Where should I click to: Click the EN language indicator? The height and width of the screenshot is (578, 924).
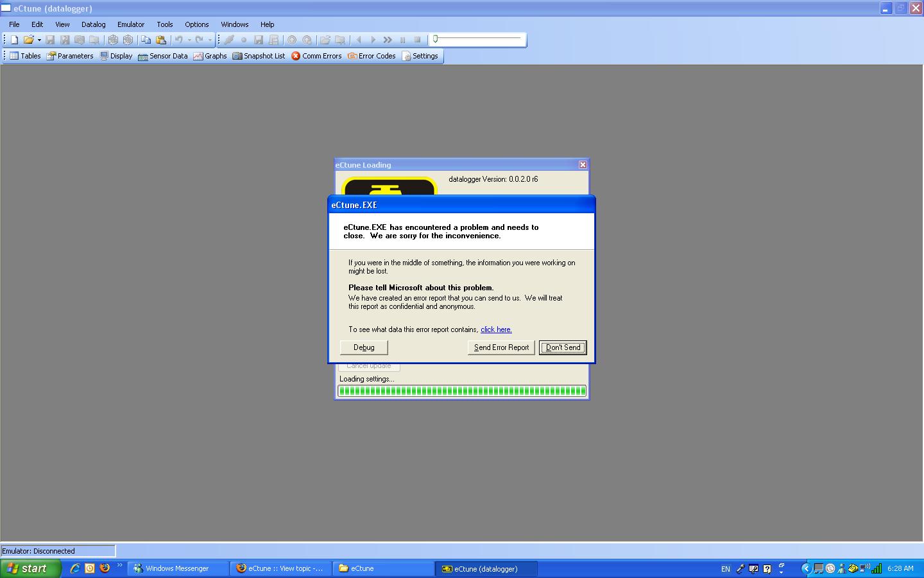point(726,569)
